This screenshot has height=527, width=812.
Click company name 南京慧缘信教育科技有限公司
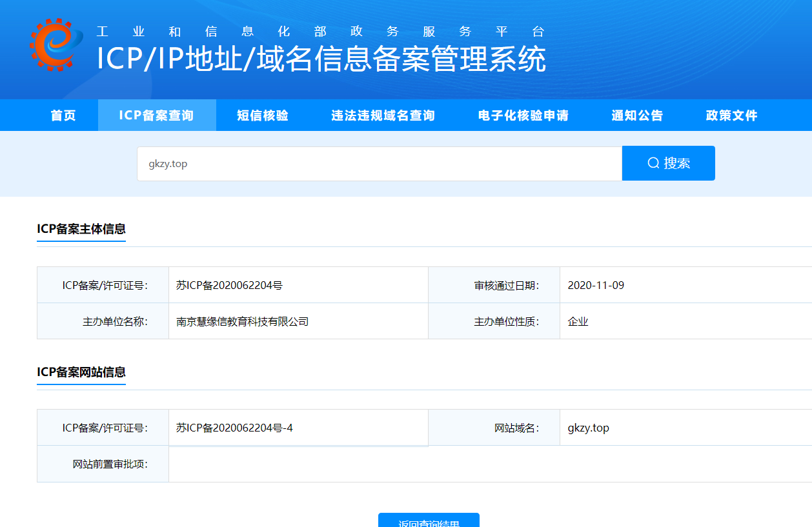click(243, 321)
